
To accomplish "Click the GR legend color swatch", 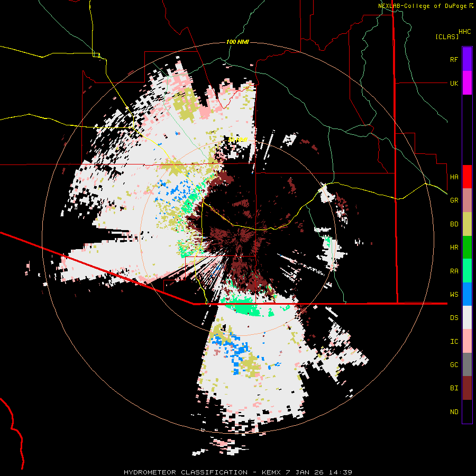I will click(x=467, y=200).
